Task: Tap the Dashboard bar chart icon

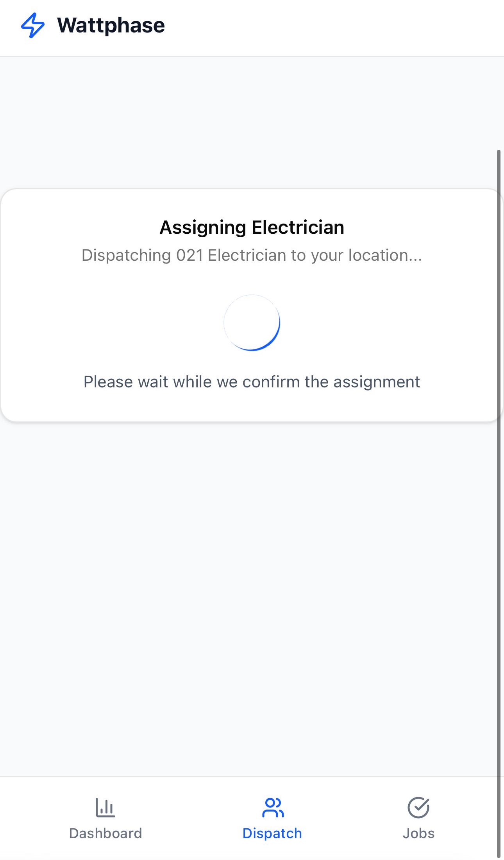Action: click(105, 808)
